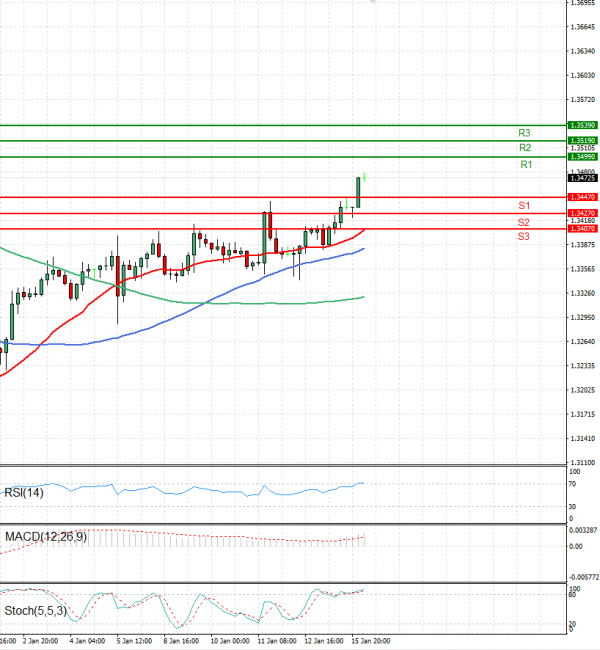Click the 1.36030 price axis value

click(x=583, y=75)
